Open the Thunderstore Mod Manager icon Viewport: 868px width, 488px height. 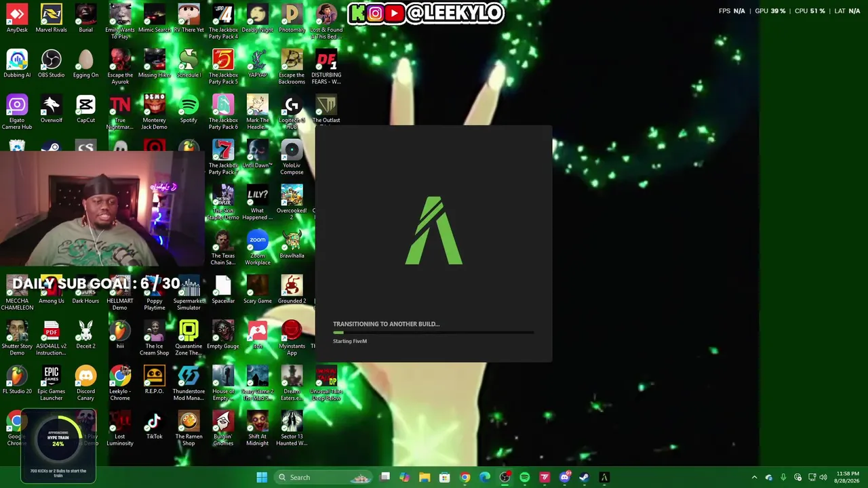tap(189, 383)
